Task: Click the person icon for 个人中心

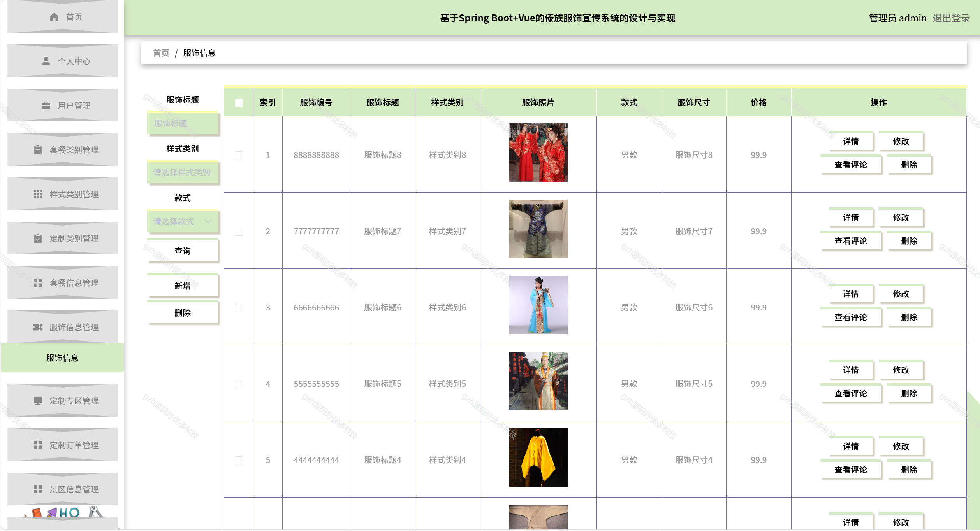Action: click(46, 61)
